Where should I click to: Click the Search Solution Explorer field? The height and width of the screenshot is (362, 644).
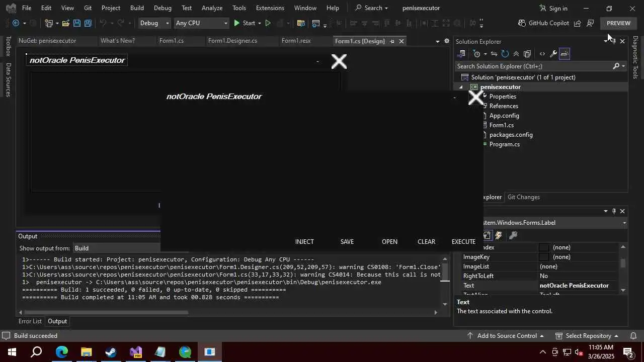click(533, 66)
